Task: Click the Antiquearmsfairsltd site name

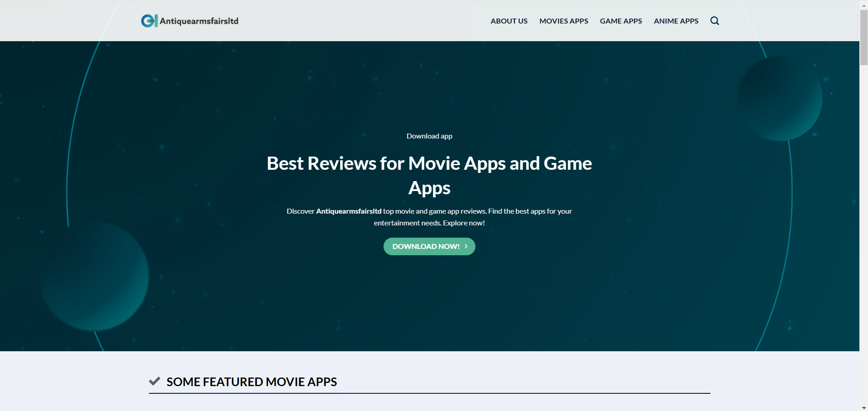Action: click(x=199, y=21)
